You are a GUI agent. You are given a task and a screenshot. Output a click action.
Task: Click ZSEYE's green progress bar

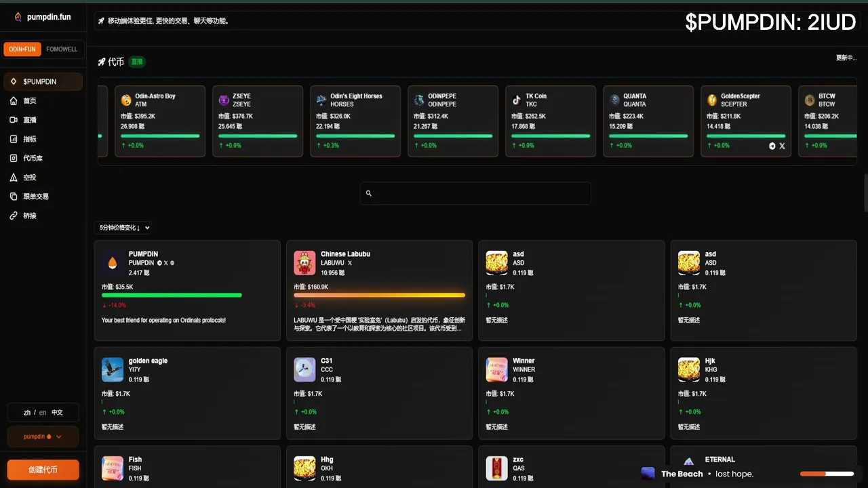[x=258, y=136]
